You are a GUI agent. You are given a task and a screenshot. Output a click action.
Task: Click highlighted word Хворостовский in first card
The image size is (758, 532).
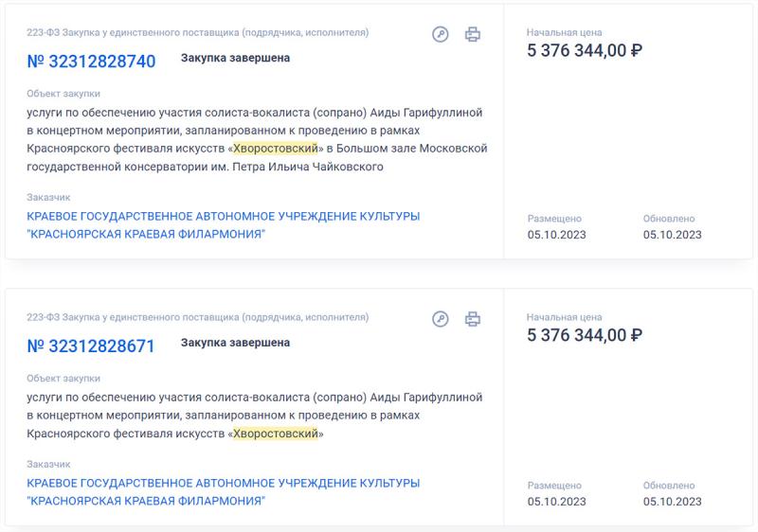pos(275,149)
